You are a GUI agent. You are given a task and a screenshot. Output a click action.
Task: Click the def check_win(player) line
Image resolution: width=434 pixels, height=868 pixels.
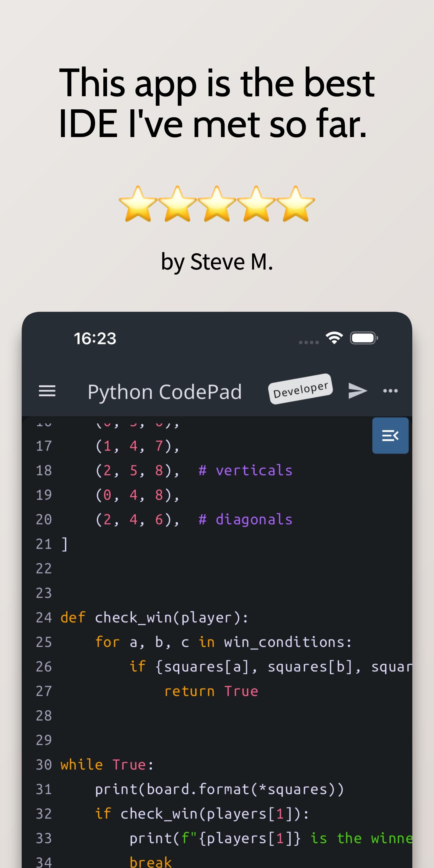(x=154, y=618)
